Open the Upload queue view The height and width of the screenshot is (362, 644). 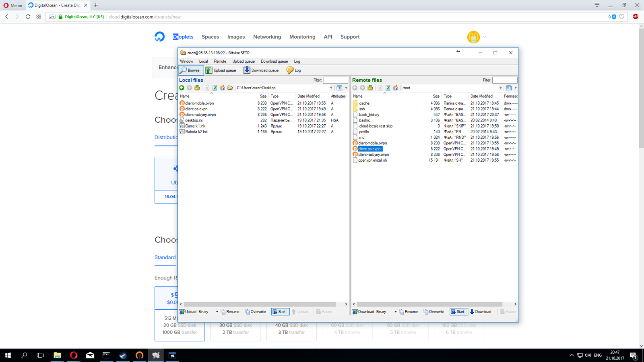(221, 70)
